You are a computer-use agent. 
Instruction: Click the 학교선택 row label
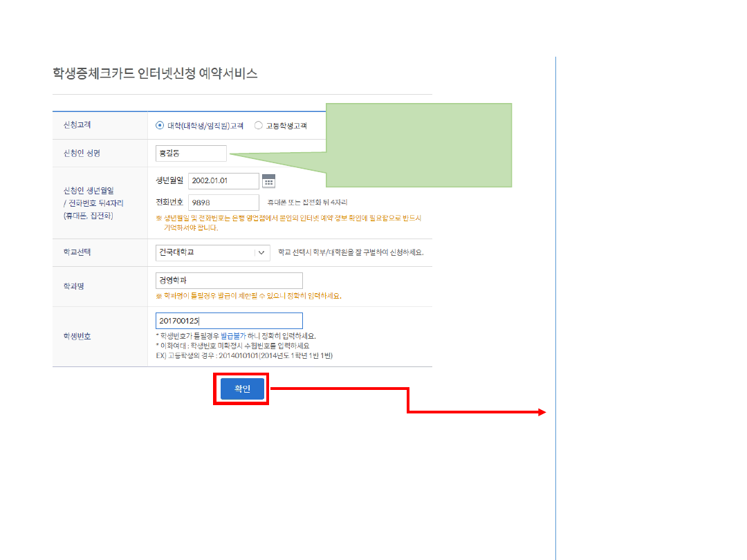[x=77, y=252]
